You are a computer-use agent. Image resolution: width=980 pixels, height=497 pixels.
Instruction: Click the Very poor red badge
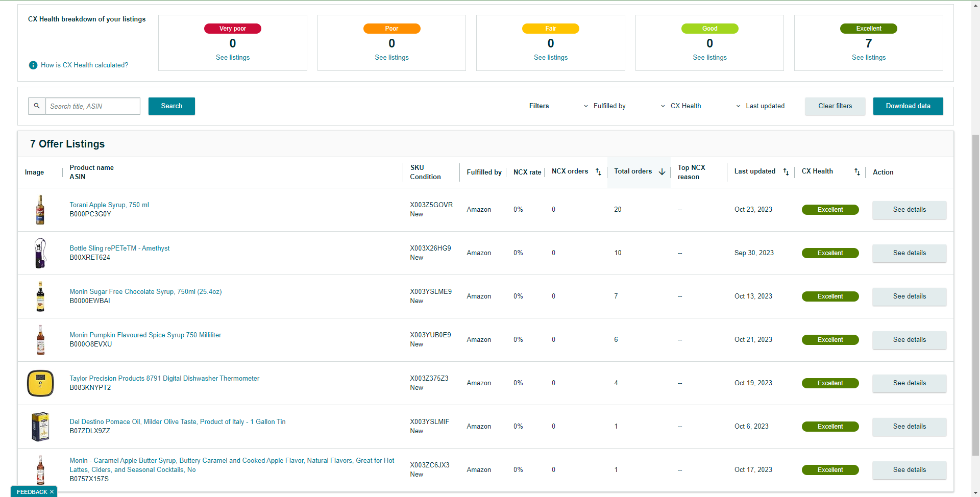pyautogui.click(x=233, y=29)
